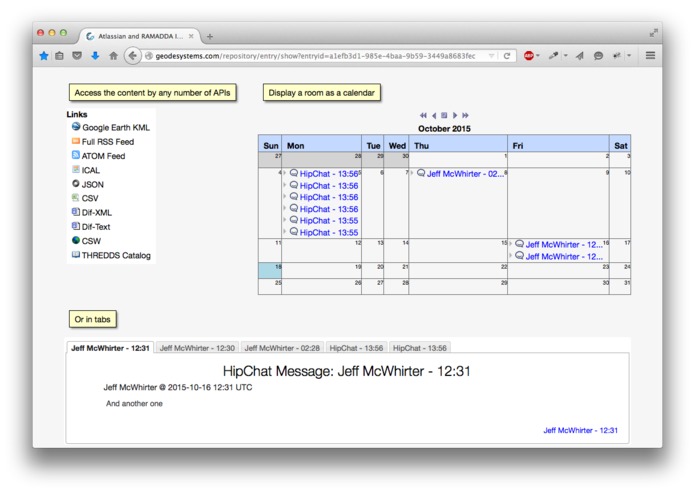This screenshot has height=494, width=695.
Task: Expand the last HipChat - 13:55 entry triangle
Action: [x=285, y=232]
